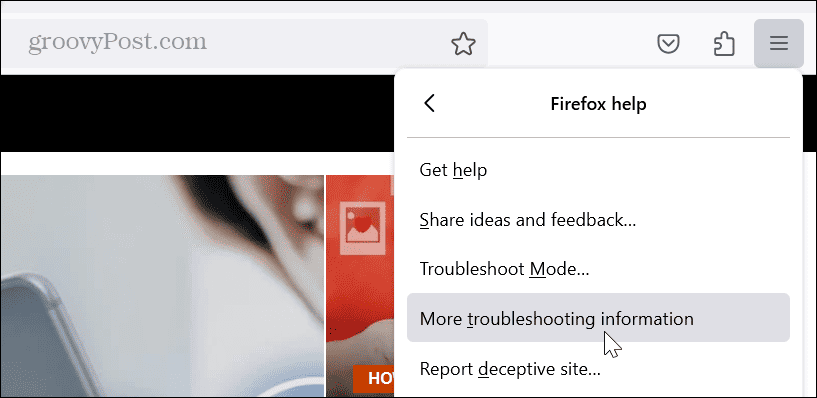This screenshot has height=398, width=817.
Task: Go back from Firefox help submenu
Action: coord(429,103)
